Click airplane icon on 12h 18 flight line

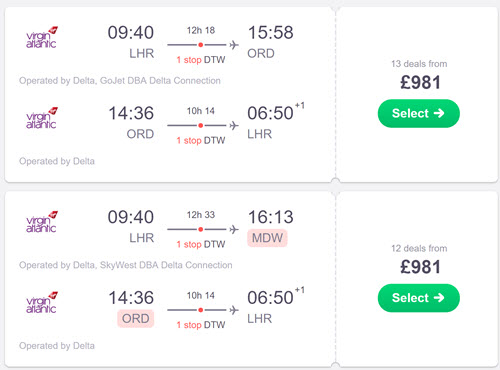pyautogui.click(x=234, y=45)
